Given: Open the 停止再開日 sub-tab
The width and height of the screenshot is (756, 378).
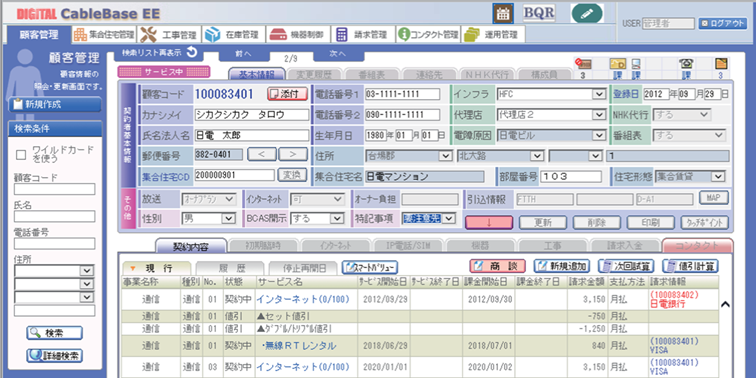Looking at the screenshot, I should click(303, 268).
